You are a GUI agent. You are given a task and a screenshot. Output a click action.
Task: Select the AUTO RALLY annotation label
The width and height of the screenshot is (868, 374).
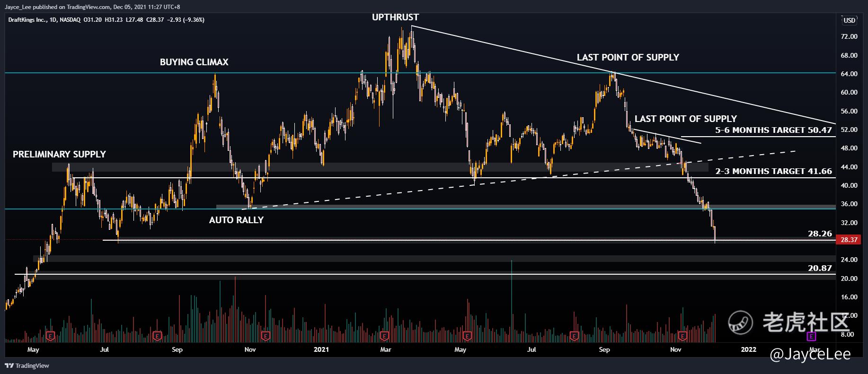[236, 220]
